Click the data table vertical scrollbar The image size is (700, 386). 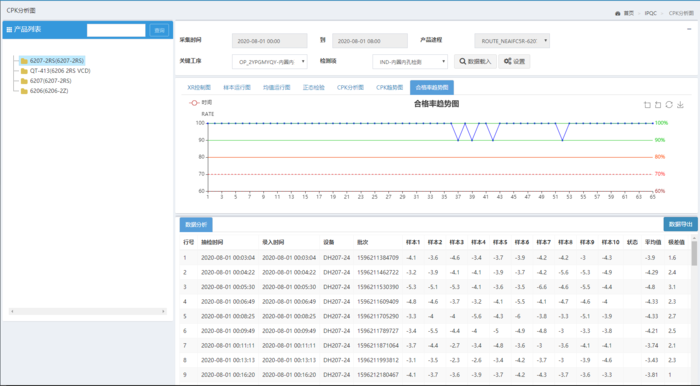(x=694, y=253)
